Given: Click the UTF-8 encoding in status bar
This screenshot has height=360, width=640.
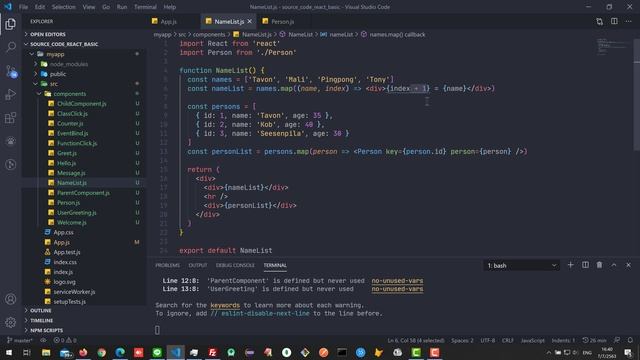Looking at the screenshot, I should pos(487,340).
